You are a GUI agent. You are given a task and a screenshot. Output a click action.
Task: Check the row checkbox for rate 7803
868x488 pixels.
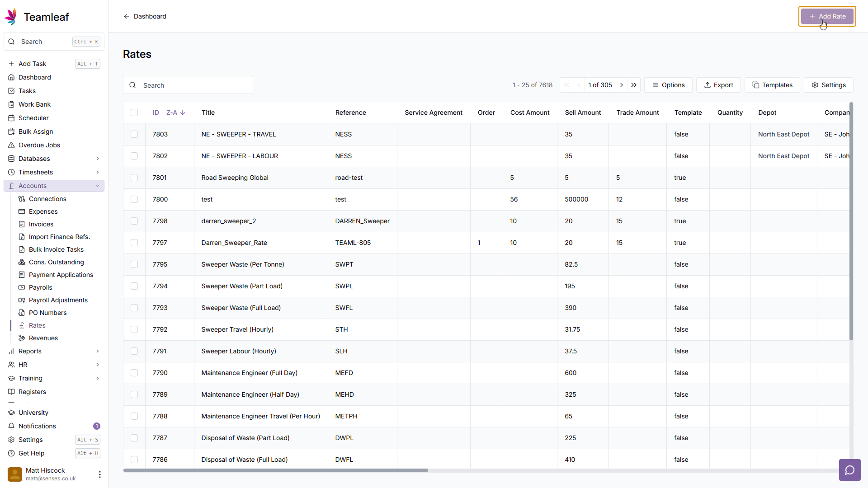pos(134,134)
